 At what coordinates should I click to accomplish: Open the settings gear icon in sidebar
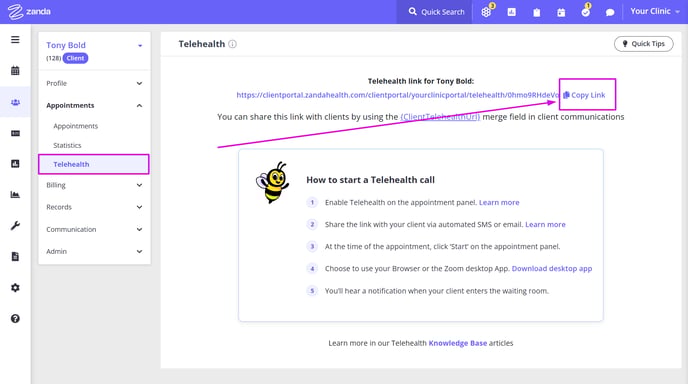(x=15, y=288)
